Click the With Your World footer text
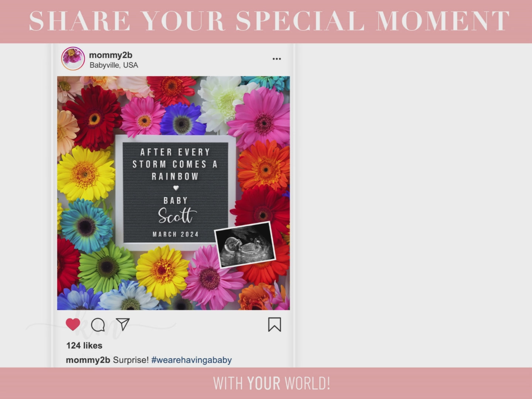This screenshot has width=532, height=399. (272, 383)
